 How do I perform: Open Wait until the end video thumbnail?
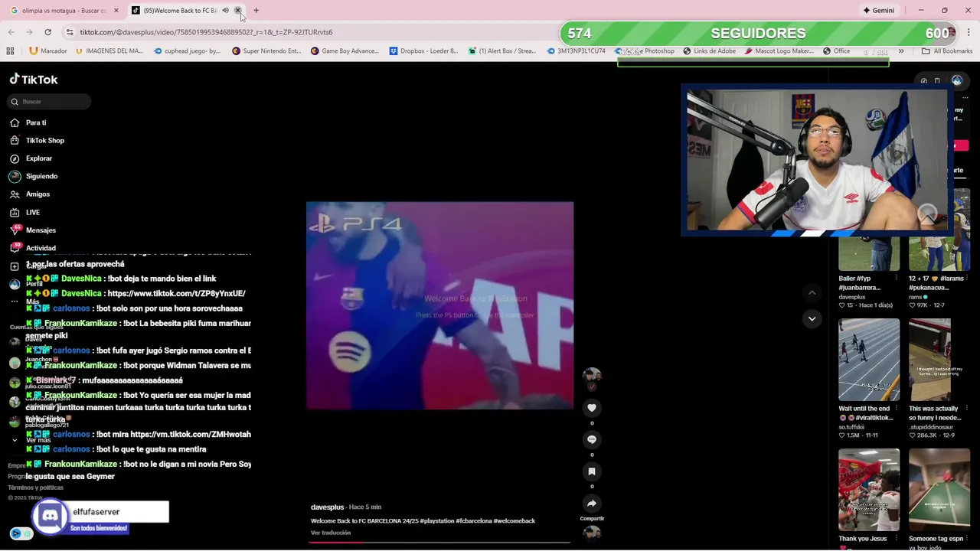[x=869, y=360]
